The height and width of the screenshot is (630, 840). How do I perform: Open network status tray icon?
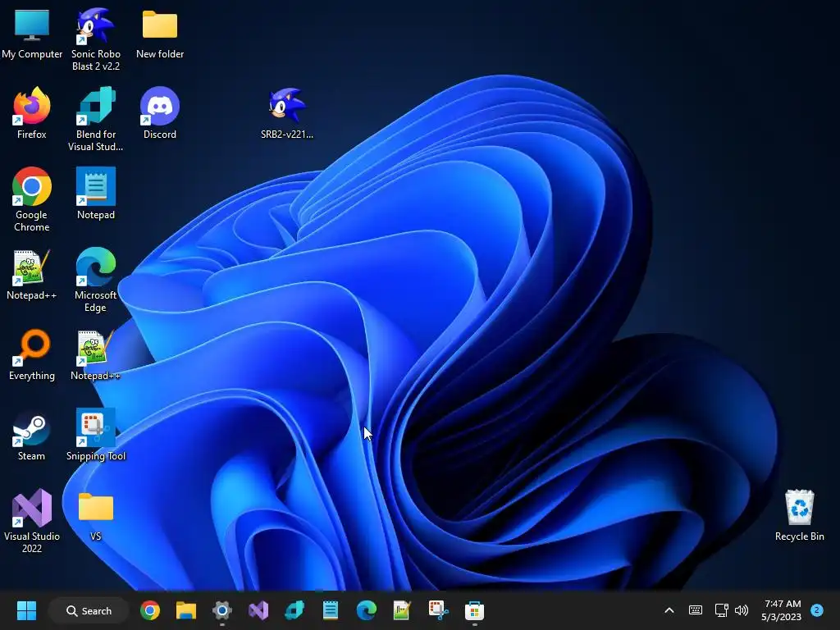[721, 610]
